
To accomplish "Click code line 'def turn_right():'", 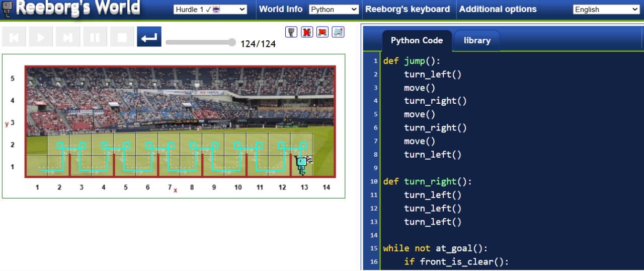I will (428, 181).
